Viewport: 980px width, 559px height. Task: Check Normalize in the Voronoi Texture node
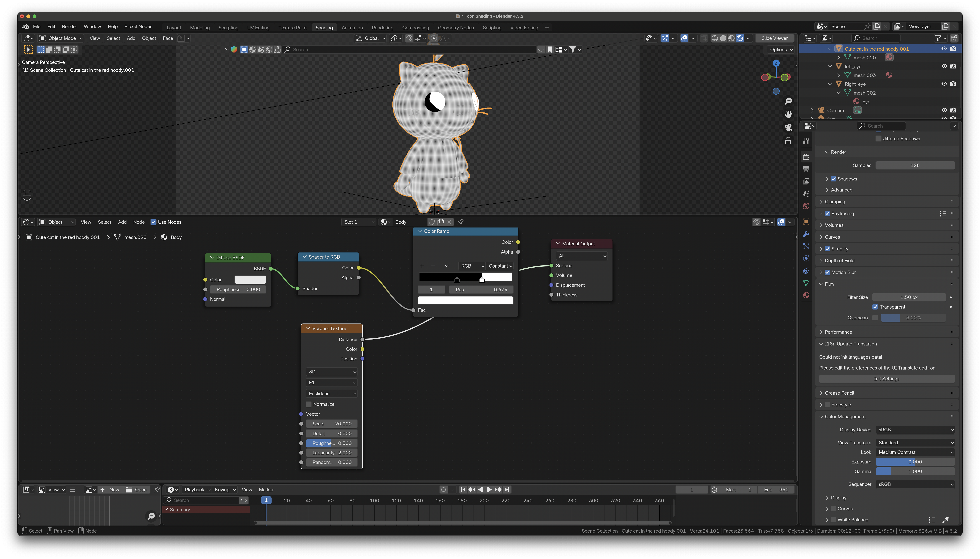point(308,404)
